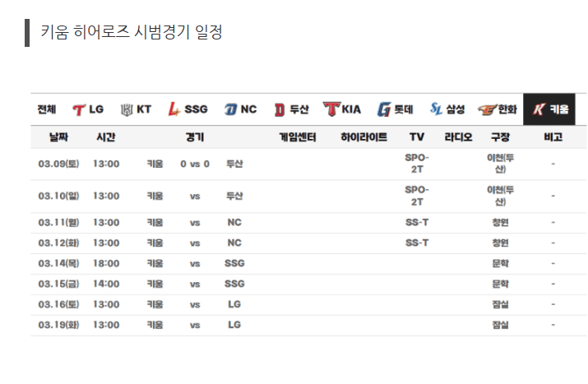
Task: Switch to the SSG team tab label
Action: pyautogui.click(x=196, y=109)
